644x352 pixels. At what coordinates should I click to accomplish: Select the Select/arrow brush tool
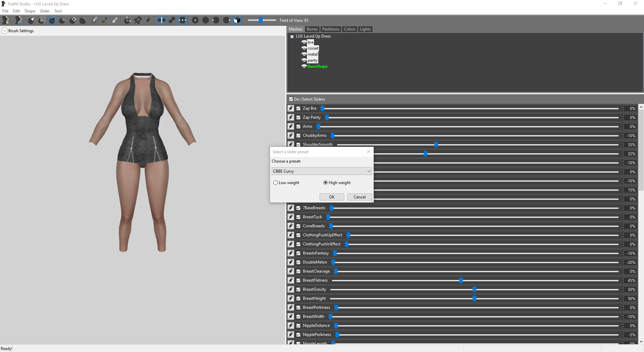31,20
